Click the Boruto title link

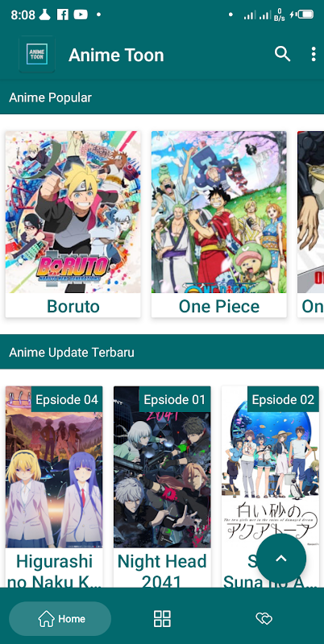click(73, 307)
